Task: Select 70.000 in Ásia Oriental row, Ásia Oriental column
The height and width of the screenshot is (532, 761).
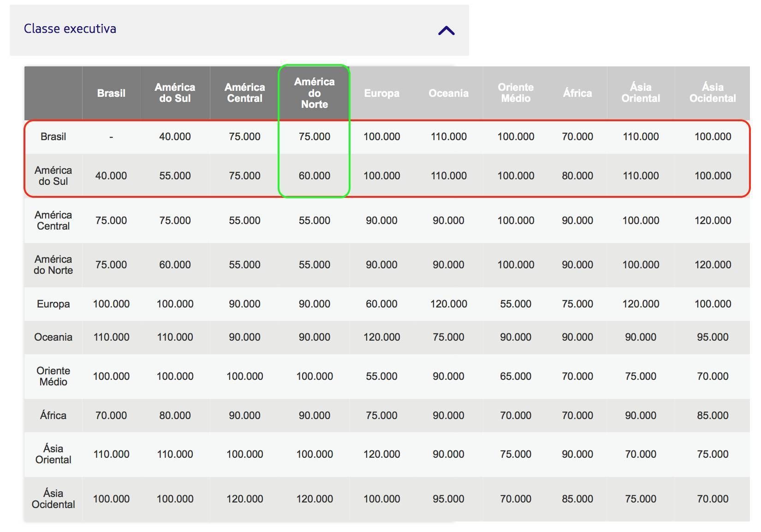Action: click(x=641, y=454)
